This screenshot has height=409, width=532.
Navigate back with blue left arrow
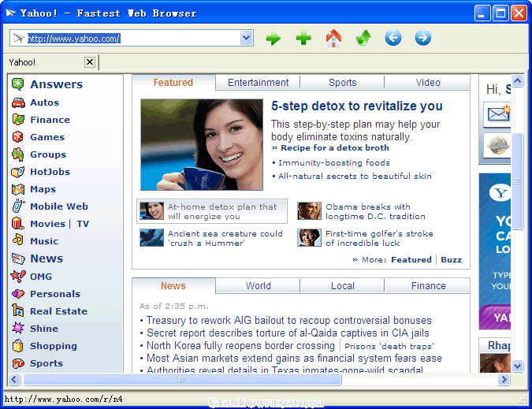click(393, 38)
